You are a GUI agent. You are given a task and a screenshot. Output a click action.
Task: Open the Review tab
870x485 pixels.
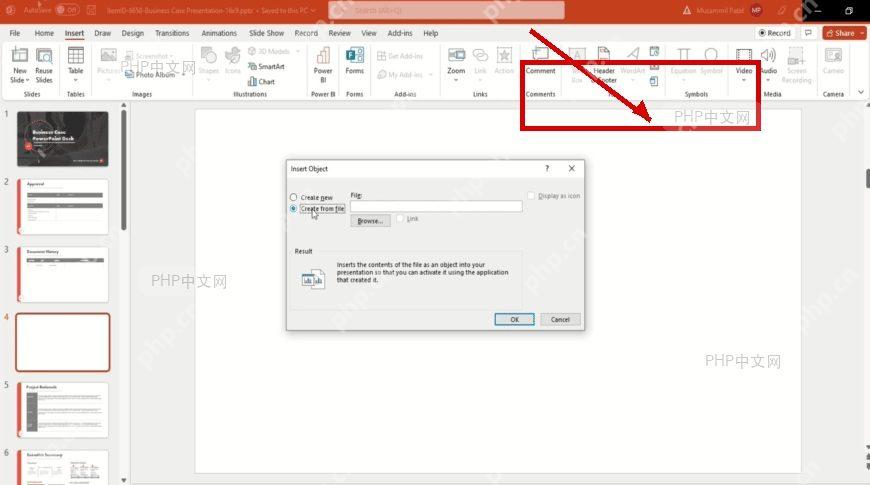[x=340, y=33]
